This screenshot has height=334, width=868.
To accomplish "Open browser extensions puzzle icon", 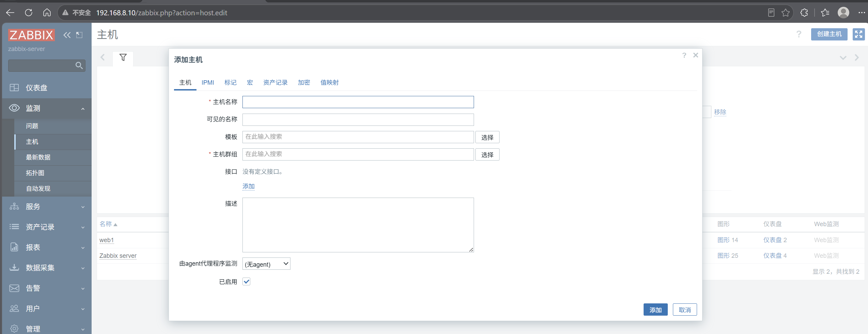I will pyautogui.click(x=804, y=13).
